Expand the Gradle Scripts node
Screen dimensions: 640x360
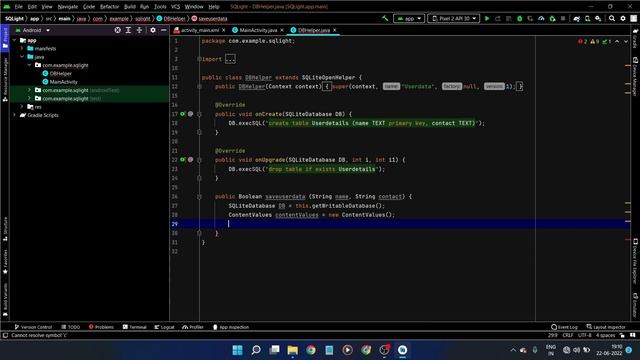(x=15, y=115)
